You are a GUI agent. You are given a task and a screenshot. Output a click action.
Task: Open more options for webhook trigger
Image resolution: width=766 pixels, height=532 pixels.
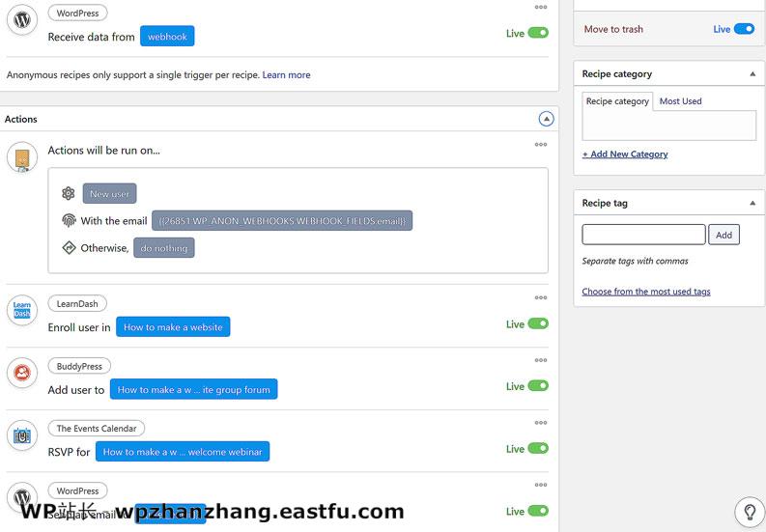coord(541,7)
